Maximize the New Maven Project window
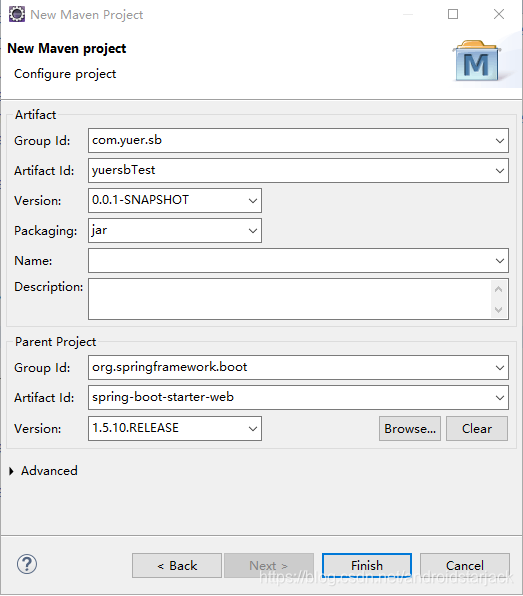The image size is (523, 596). pyautogui.click(x=453, y=14)
